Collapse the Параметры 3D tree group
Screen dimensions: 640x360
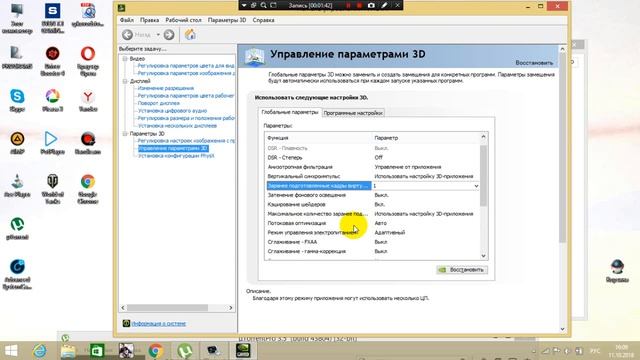tap(125, 133)
